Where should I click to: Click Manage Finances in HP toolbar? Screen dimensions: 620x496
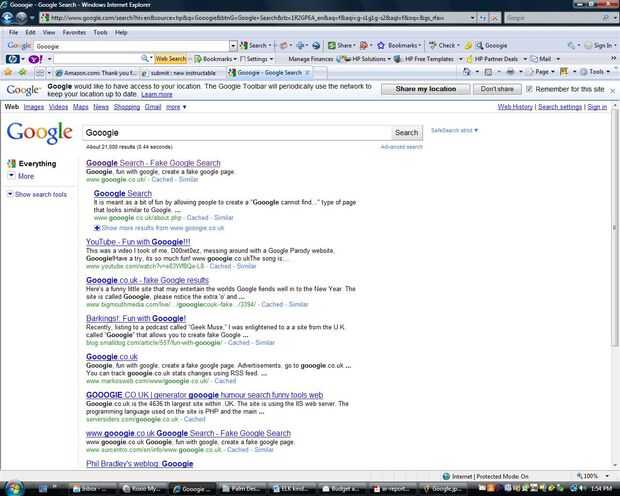tap(311, 59)
